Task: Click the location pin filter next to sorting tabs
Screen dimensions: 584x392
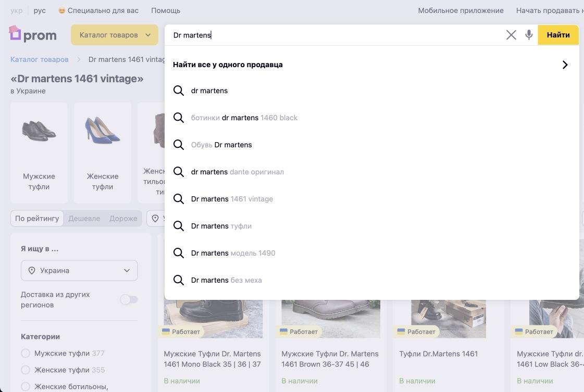Action: (x=155, y=219)
